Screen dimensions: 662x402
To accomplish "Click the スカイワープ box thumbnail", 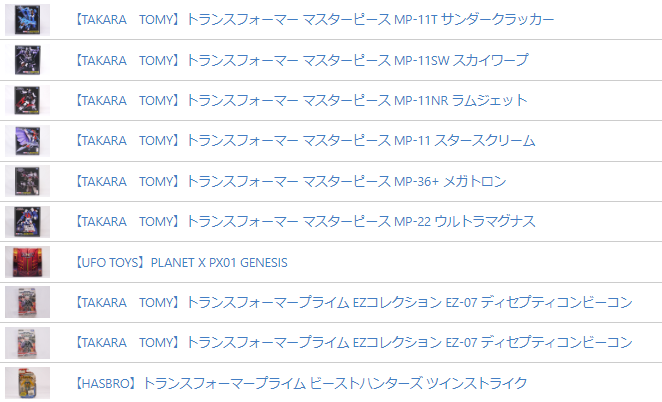I will (x=27, y=60).
